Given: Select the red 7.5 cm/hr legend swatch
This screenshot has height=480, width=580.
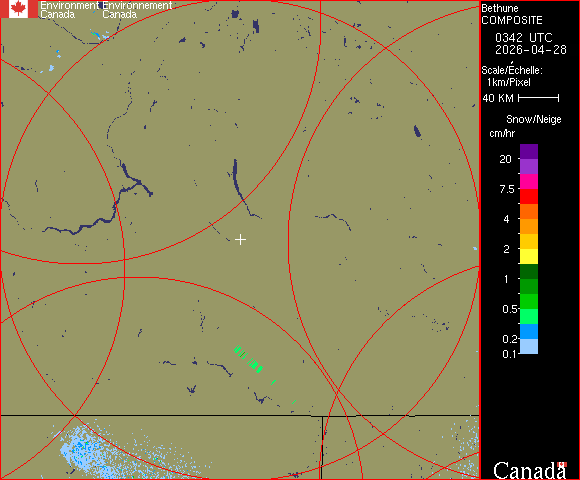Looking at the screenshot, I should point(529,196).
